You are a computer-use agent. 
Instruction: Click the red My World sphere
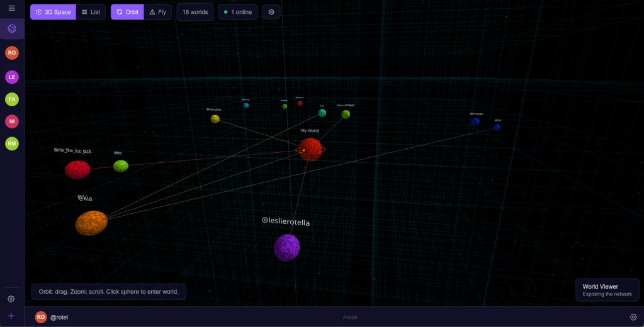(x=310, y=150)
